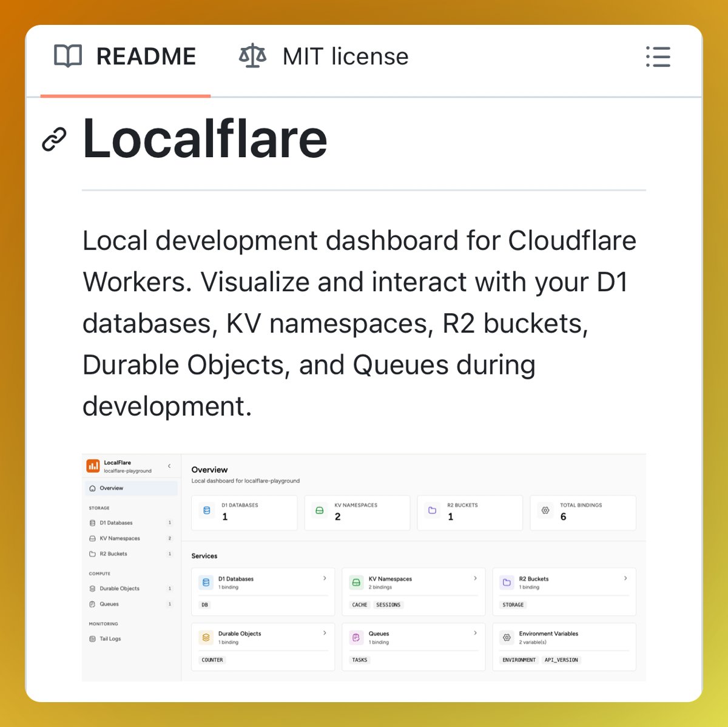The height and width of the screenshot is (727, 728).
Task: Click the R2 BUCKETS stat card icon
Action: click(433, 510)
